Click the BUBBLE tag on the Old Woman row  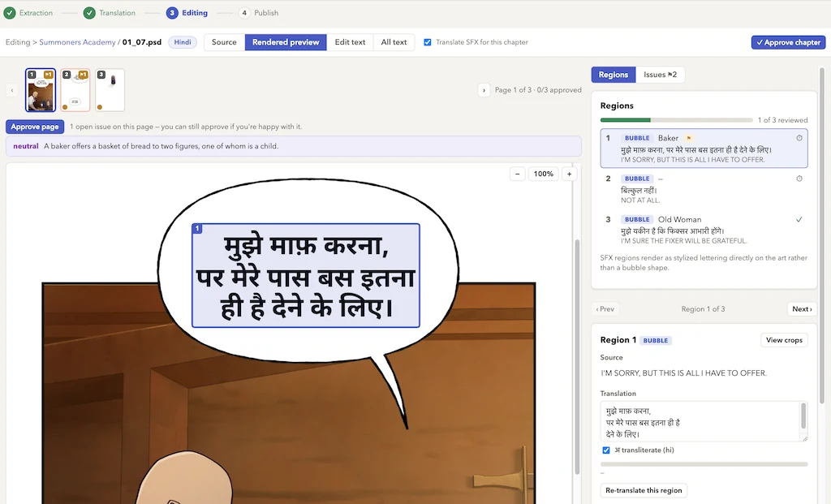click(637, 219)
